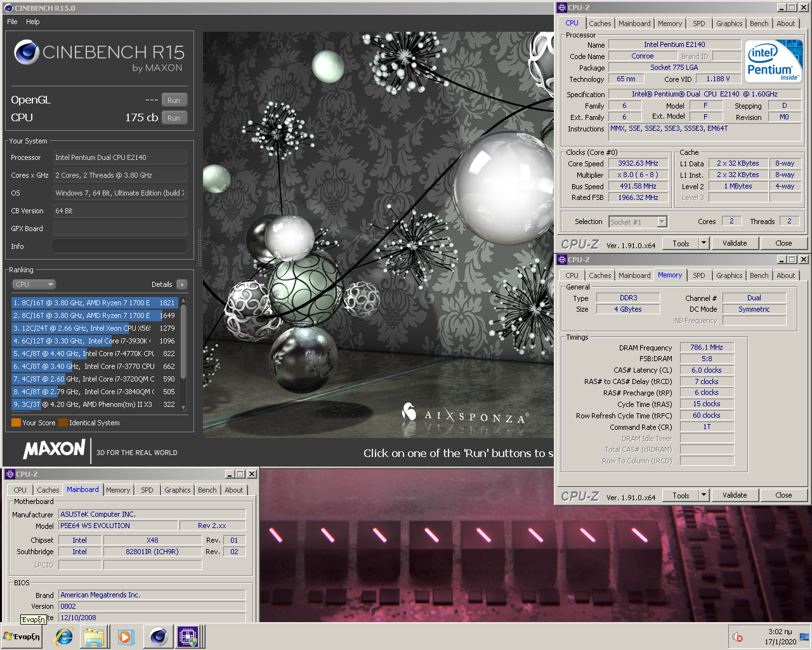The image size is (812, 650).
Task: Open Internet Explorer from the taskbar
Action: point(64,637)
